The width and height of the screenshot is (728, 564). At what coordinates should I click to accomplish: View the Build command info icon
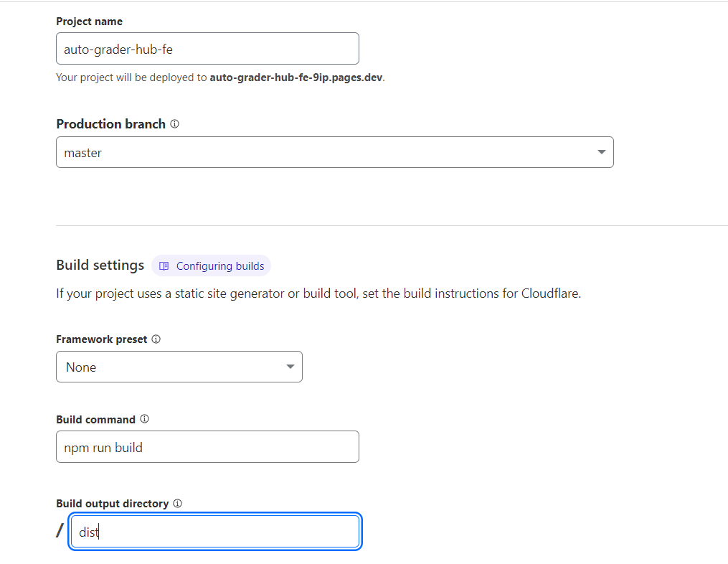point(144,419)
